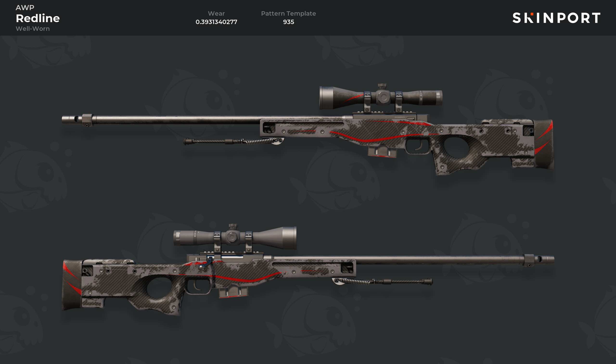Click the Pattern Template label
The width and height of the screenshot is (616, 364).
(288, 14)
